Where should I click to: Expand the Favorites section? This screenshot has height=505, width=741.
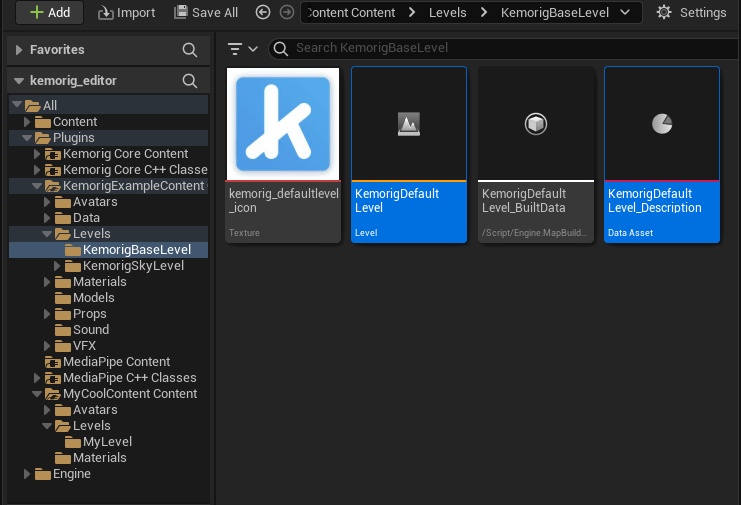(x=19, y=50)
